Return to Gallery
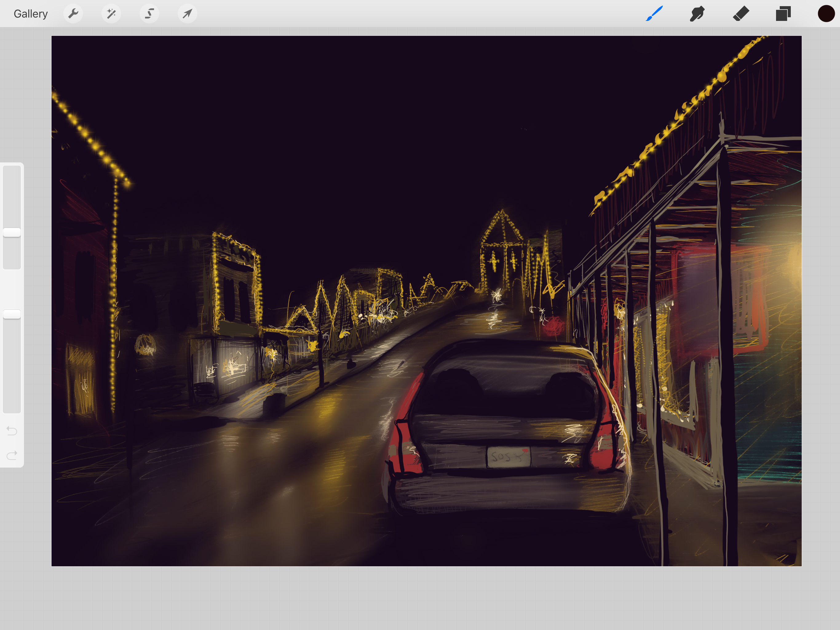Viewport: 840px width, 630px height. click(30, 14)
